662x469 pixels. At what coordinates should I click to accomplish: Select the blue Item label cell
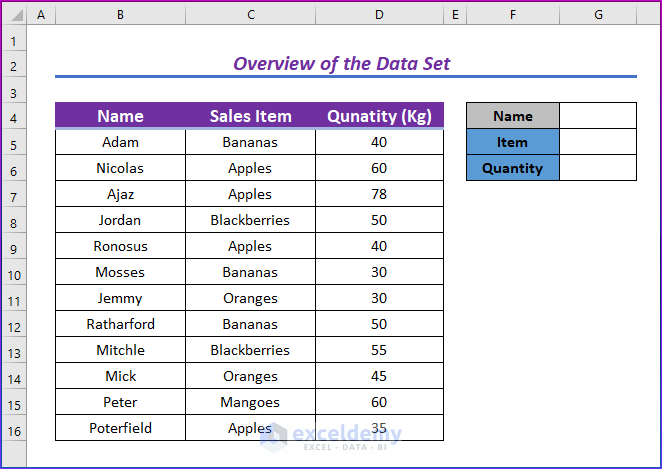(x=512, y=142)
